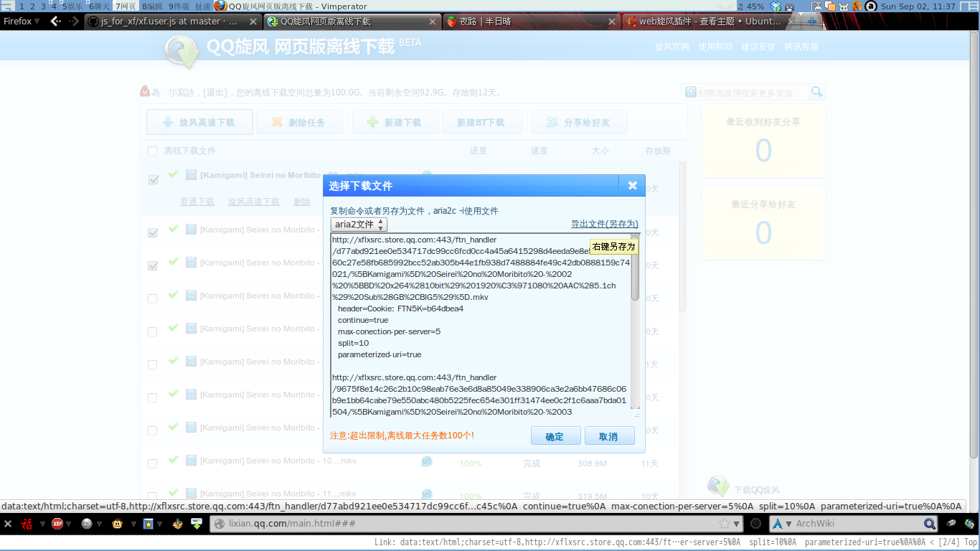Click the green download arrow icon
The image size is (980, 551).
pos(197,524)
